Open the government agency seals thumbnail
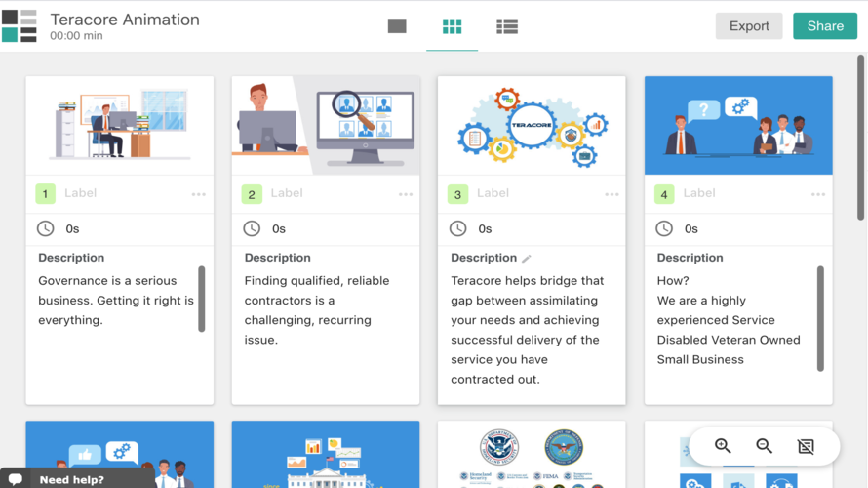The width and height of the screenshot is (868, 488). pyautogui.click(x=532, y=454)
